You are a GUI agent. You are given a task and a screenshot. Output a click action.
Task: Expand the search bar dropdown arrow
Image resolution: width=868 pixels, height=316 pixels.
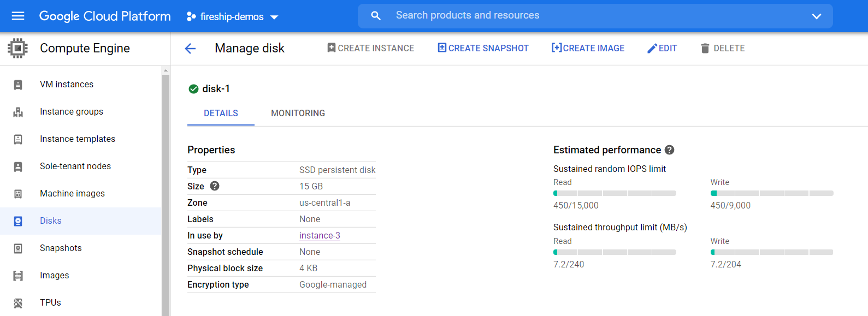pos(816,16)
